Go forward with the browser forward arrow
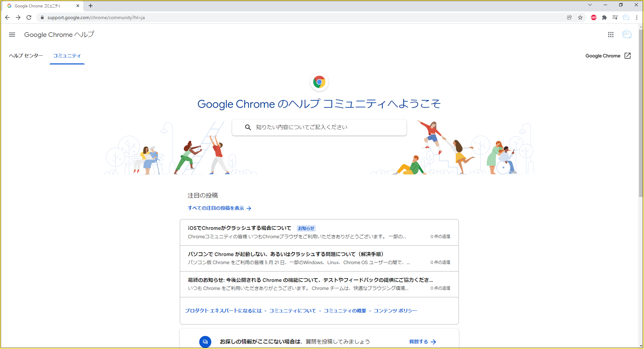This screenshot has width=644, height=349. click(x=18, y=17)
